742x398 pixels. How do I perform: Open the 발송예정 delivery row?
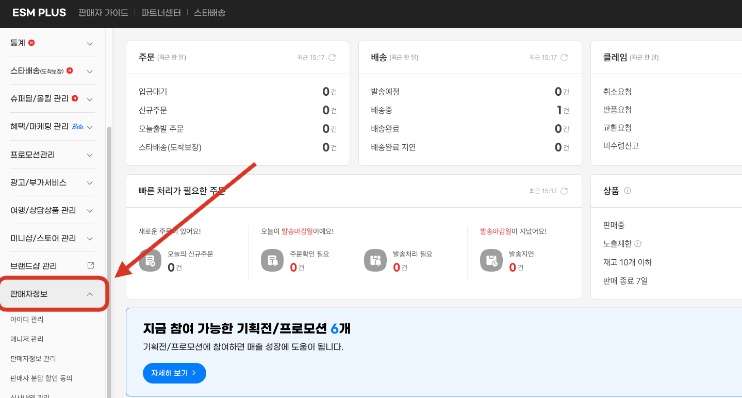pyautogui.click(x=470, y=91)
